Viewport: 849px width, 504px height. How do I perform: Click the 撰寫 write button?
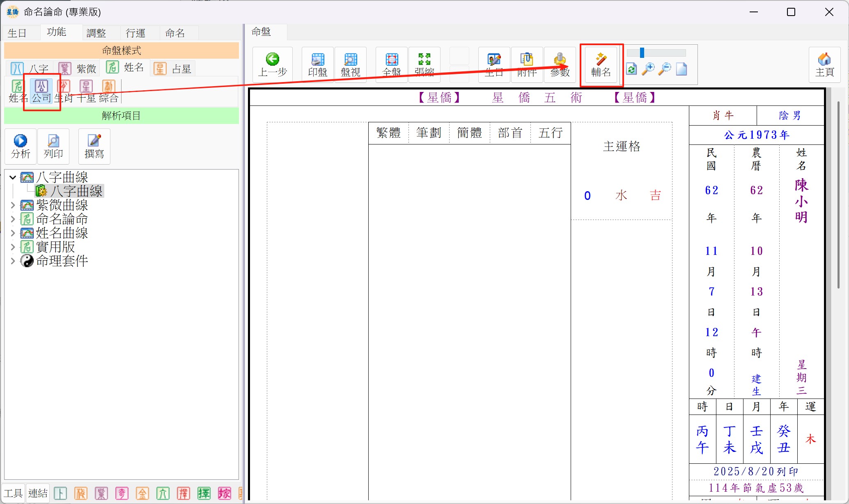[x=94, y=146]
